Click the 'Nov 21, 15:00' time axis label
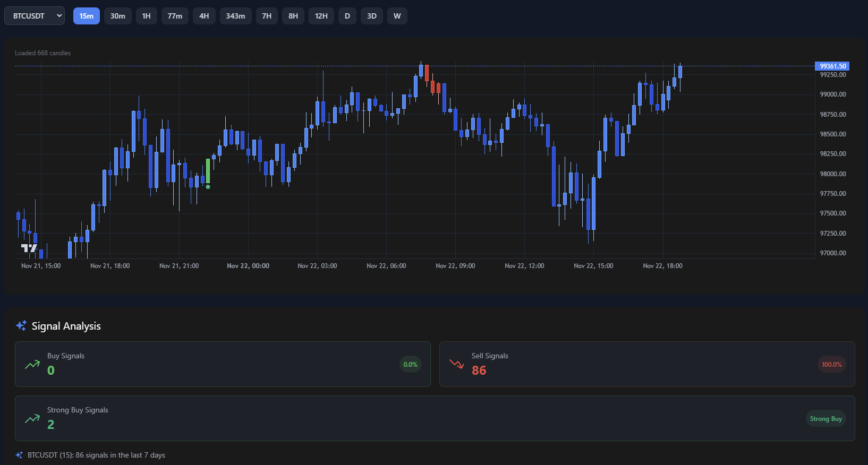 click(x=41, y=266)
